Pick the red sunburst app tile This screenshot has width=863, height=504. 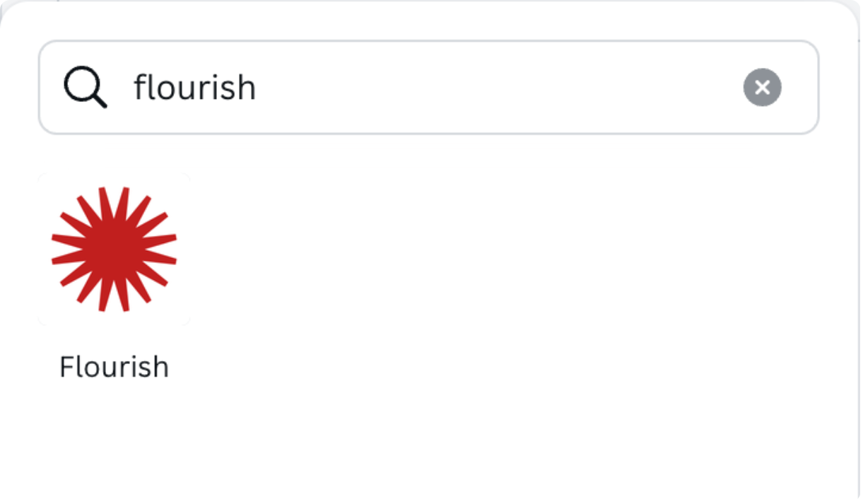(x=114, y=249)
